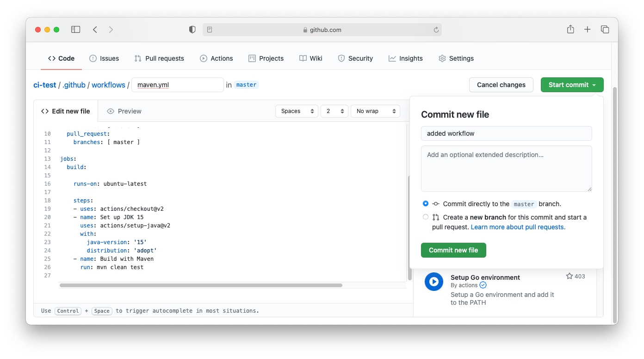This screenshot has height=359, width=644.
Task: Open the Security tab
Action: (355, 58)
